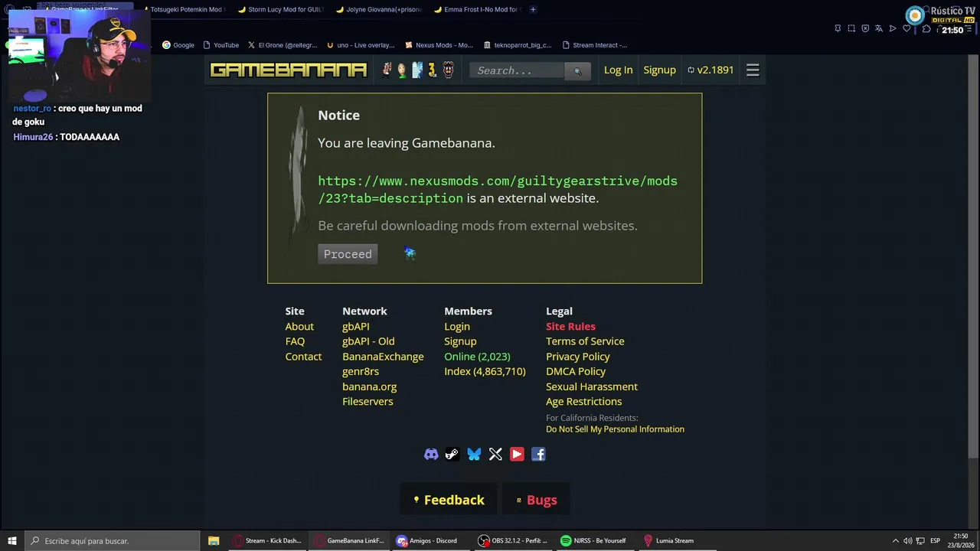Click Login under Members
Viewport: 980px width, 551px height.
(457, 327)
